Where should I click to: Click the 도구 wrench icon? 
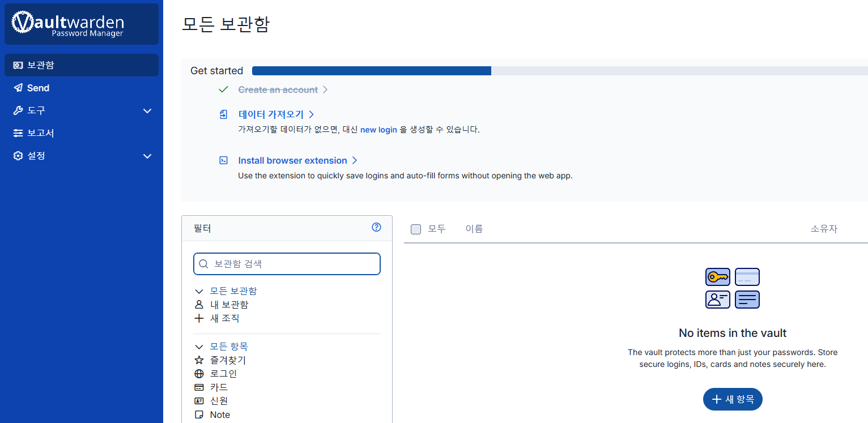coord(17,110)
